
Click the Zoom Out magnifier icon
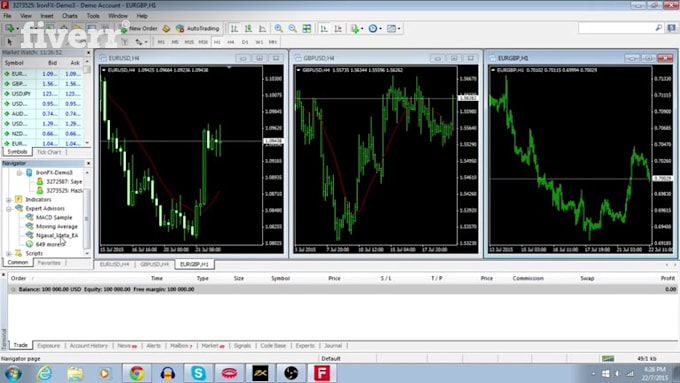pyautogui.click(x=293, y=29)
